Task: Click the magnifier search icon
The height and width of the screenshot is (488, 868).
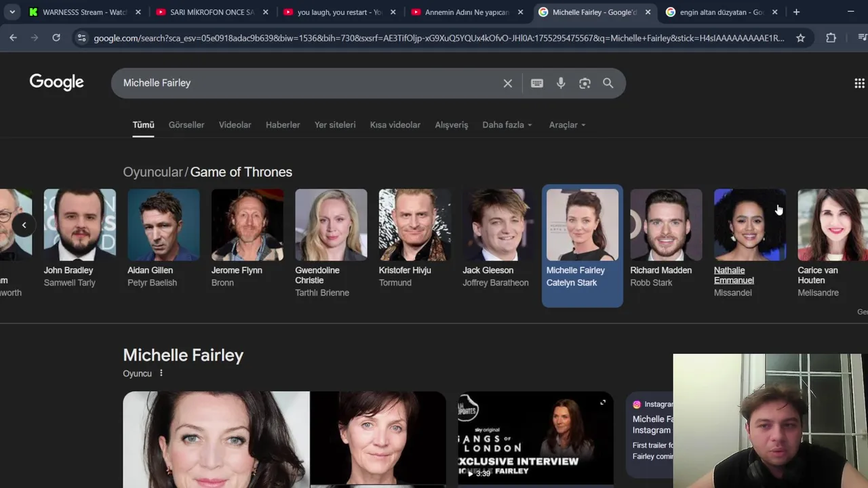Action: [608, 83]
